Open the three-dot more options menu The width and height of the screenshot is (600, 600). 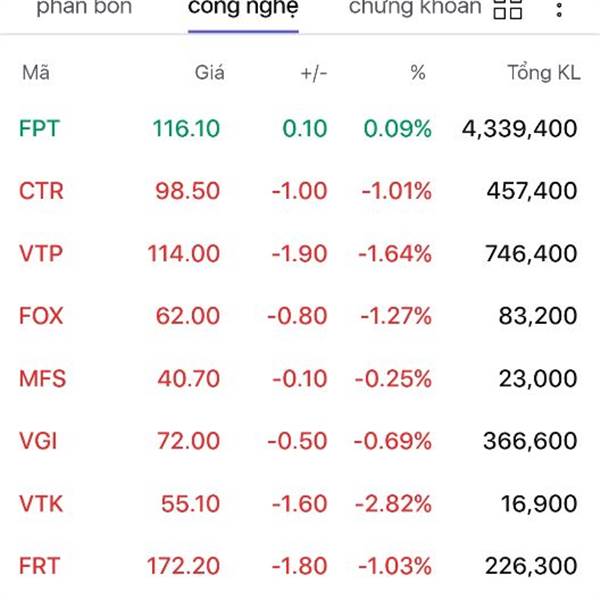(559, 10)
